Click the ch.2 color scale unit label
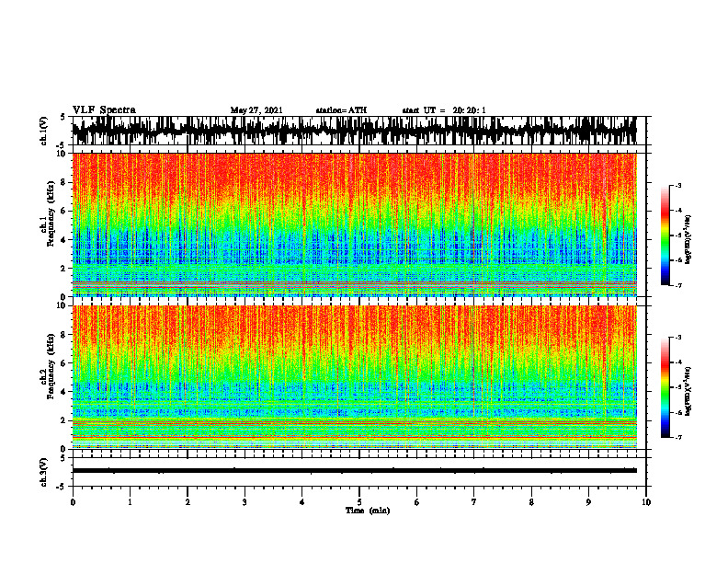The width and height of the screenshot is (728, 563). 688,391
